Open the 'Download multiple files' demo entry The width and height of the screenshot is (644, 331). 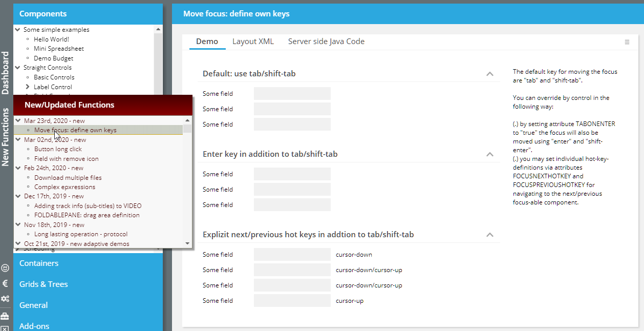(x=68, y=178)
